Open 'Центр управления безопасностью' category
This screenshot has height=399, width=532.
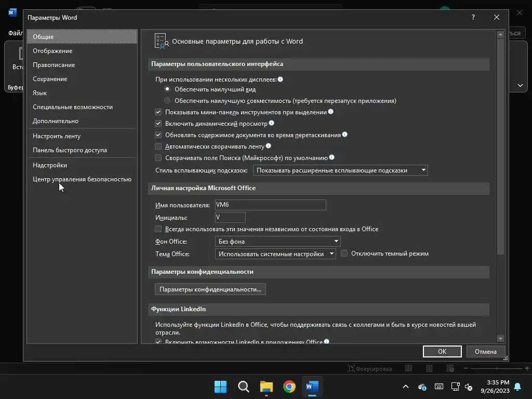[82, 179]
